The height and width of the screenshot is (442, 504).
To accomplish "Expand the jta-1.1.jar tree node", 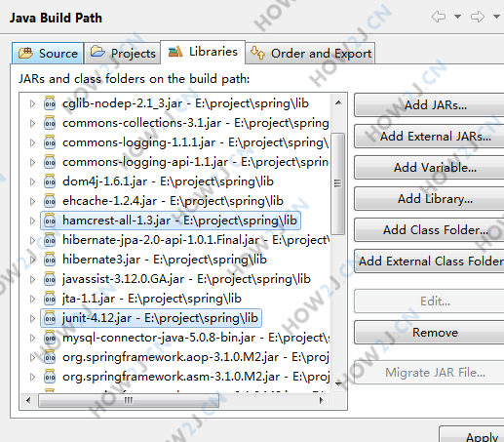I will click(32, 299).
